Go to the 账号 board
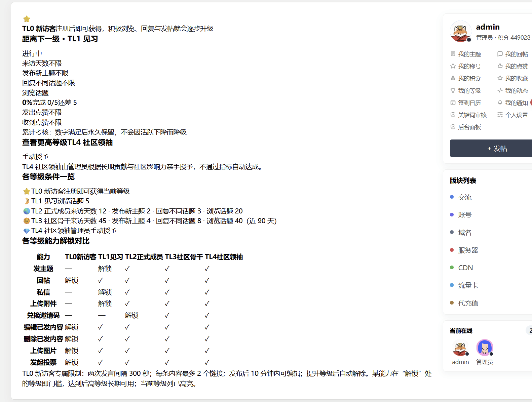 point(465,215)
